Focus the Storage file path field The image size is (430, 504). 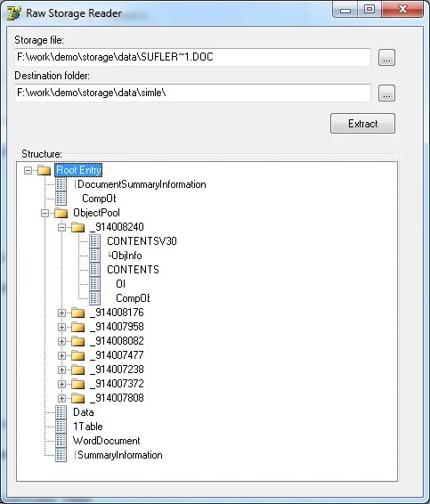point(192,57)
